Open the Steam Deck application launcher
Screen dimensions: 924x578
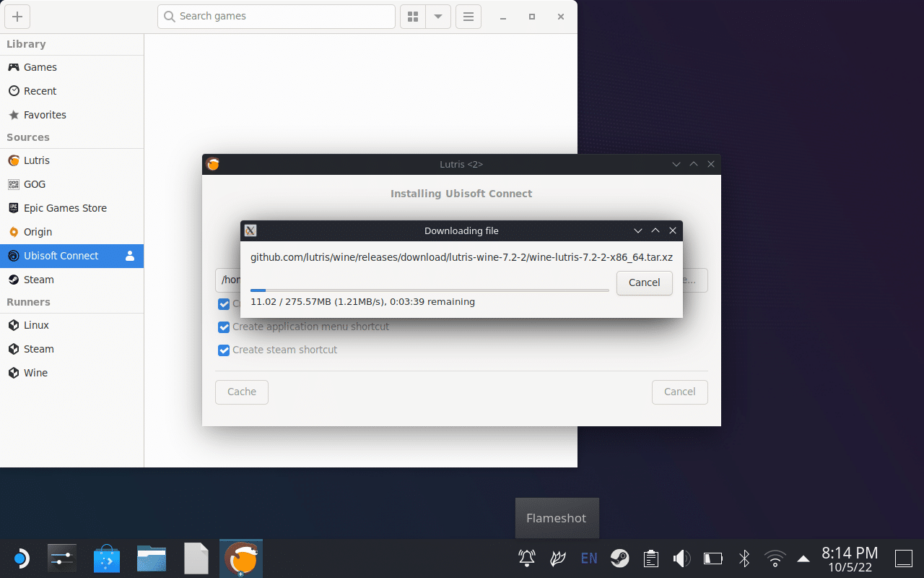click(21, 558)
